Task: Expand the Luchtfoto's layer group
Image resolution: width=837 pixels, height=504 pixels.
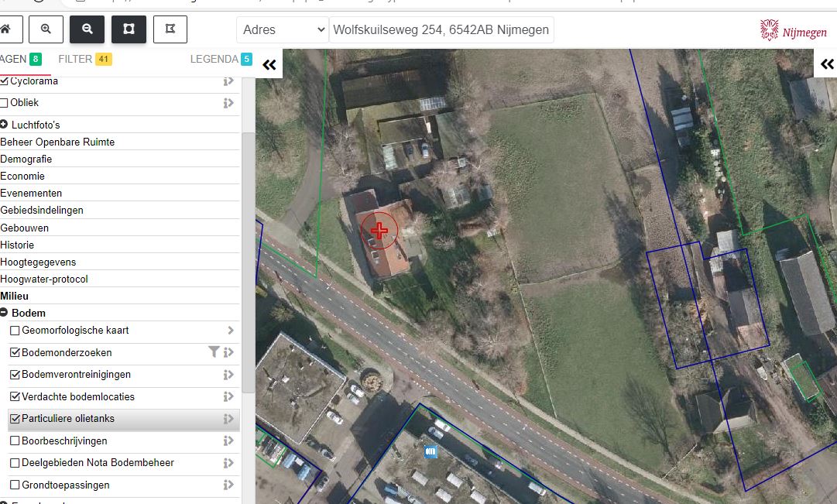Action: (5, 125)
